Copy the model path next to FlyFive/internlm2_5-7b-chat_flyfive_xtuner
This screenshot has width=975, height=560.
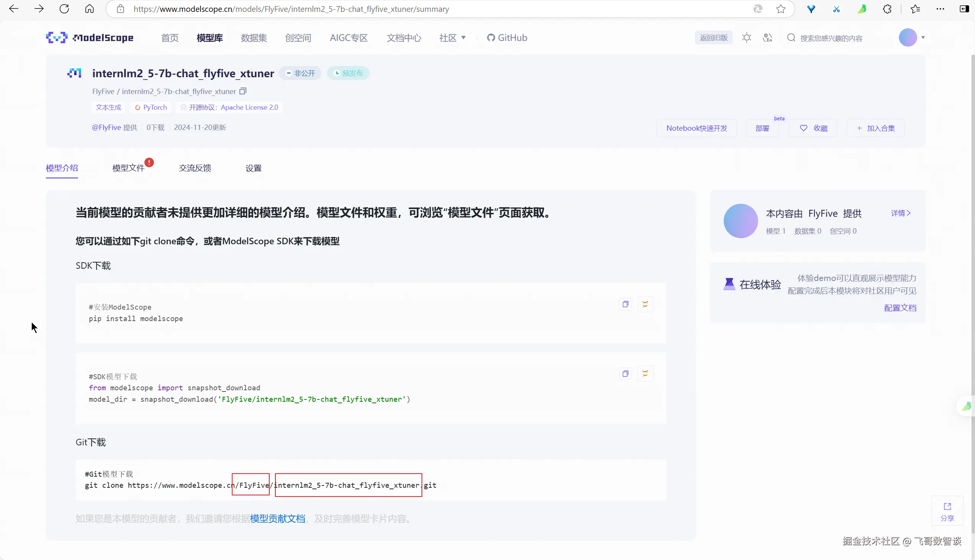pos(243,91)
